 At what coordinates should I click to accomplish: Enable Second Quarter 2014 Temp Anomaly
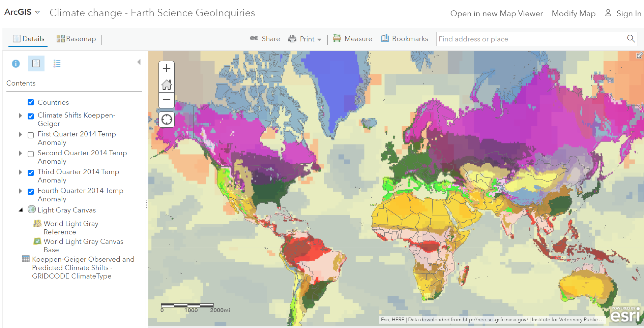pyautogui.click(x=31, y=154)
